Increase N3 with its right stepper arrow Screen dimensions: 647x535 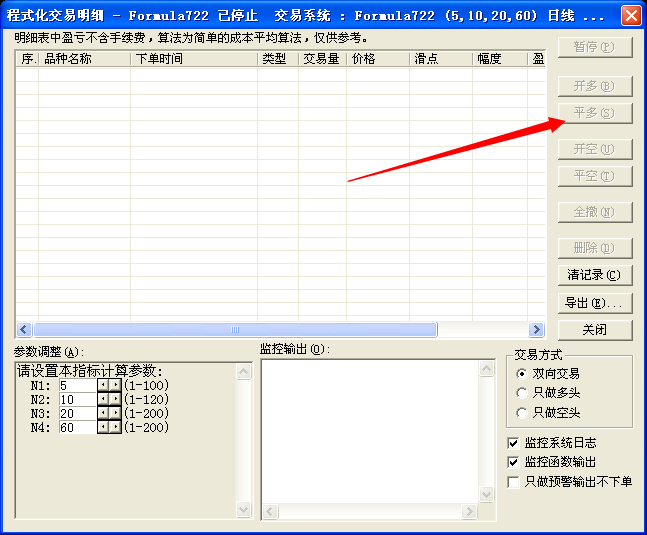(x=116, y=413)
